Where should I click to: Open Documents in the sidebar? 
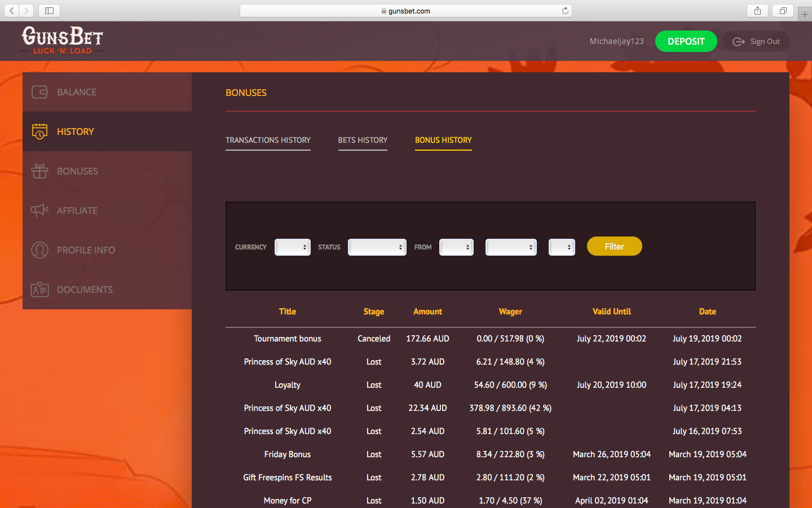pos(107,290)
